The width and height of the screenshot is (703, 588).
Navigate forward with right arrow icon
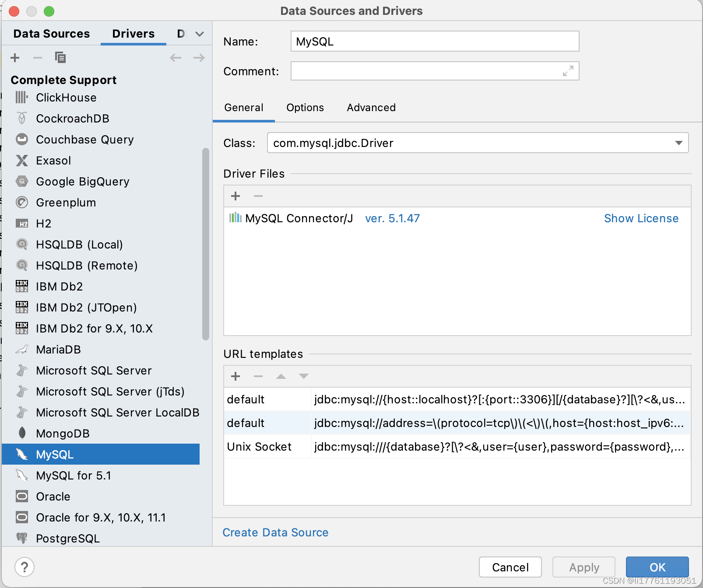[198, 57]
